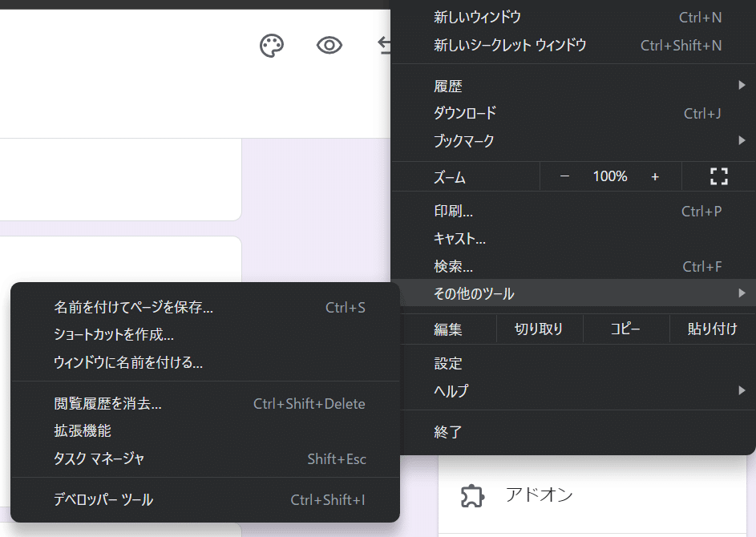Click 貼り付け in the edit row

click(x=712, y=329)
